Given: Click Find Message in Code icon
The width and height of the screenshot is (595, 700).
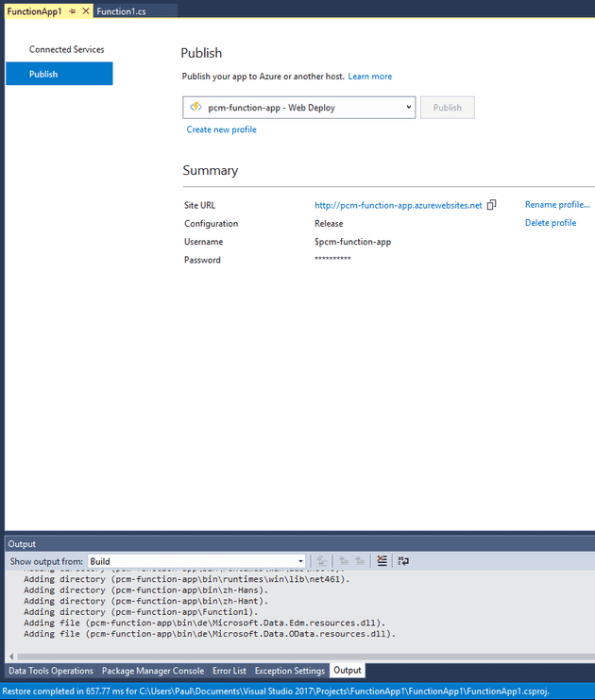Looking at the screenshot, I should pyautogui.click(x=322, y=561).
